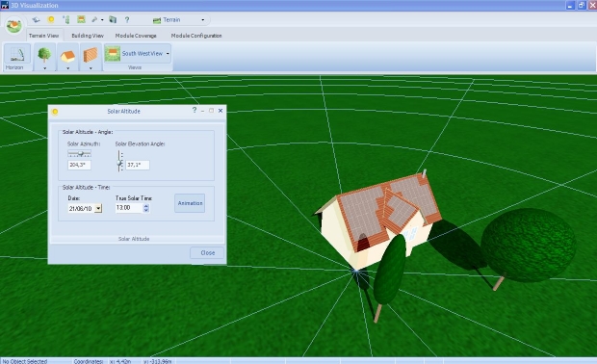Image resolution: width=597 pixels, height=364 pixels.
Task: Switch to the Building View tab
Action: [x=88, y=36]
